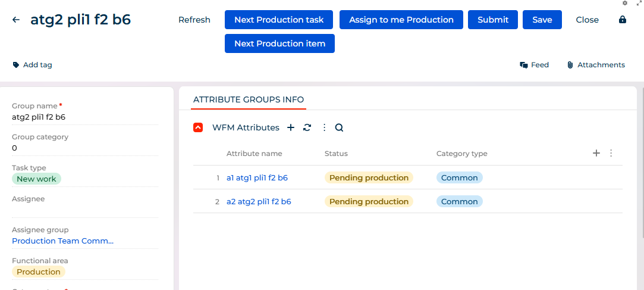Open the Feed panel
Screen dimensions: 644x290
tap(534, 65)
